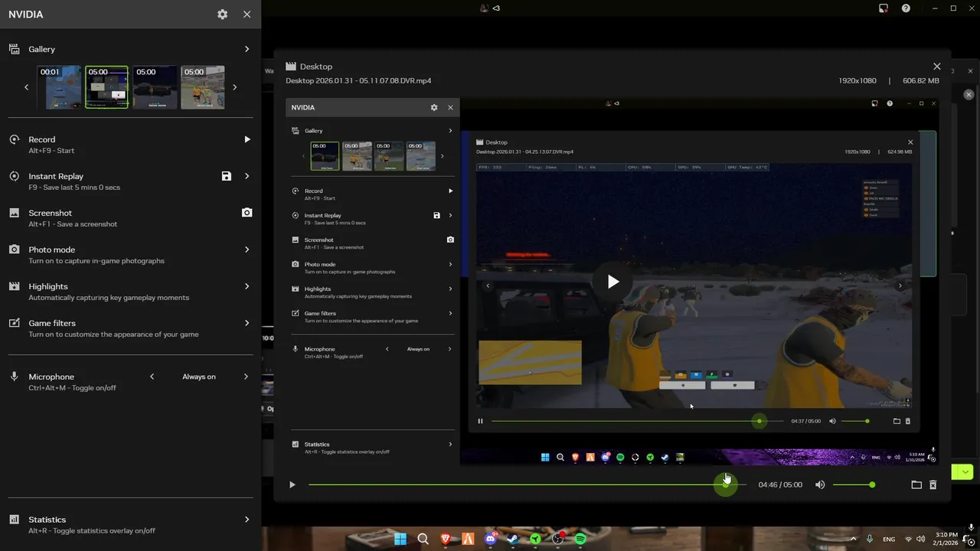
Task: Save the instant replay with the disk icon
Action: click(x=227, y=176)
